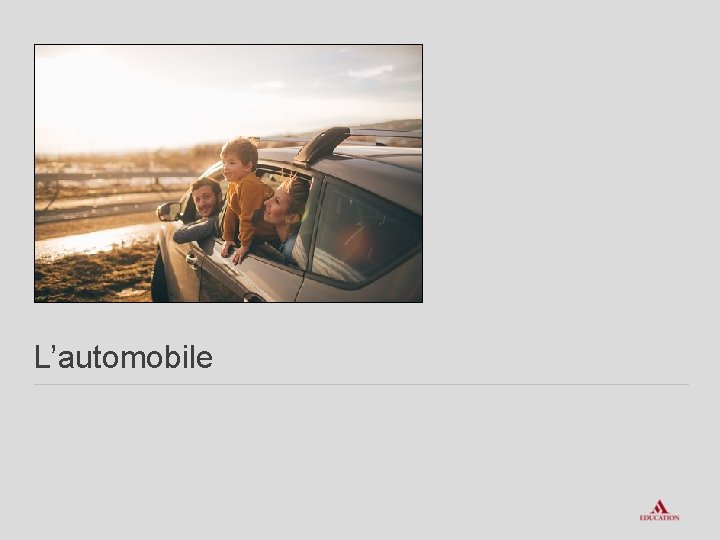Click the car's side mirror

tap(169, 212)
